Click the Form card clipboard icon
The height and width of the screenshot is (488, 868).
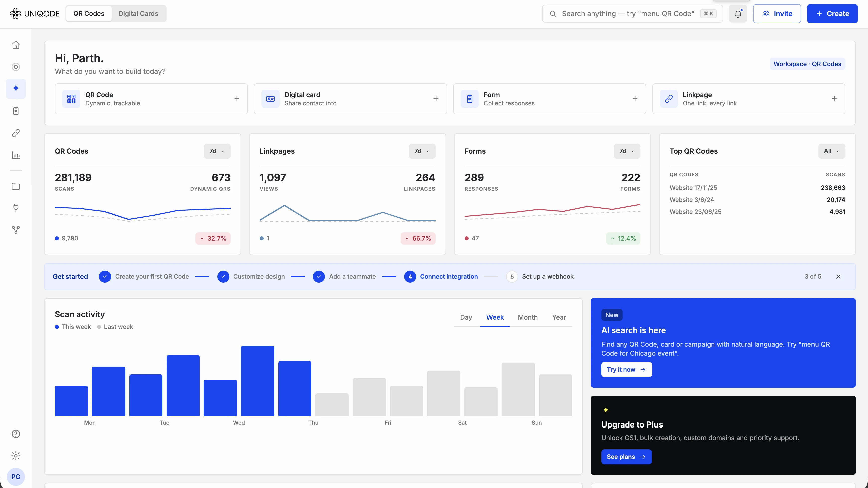470,99
